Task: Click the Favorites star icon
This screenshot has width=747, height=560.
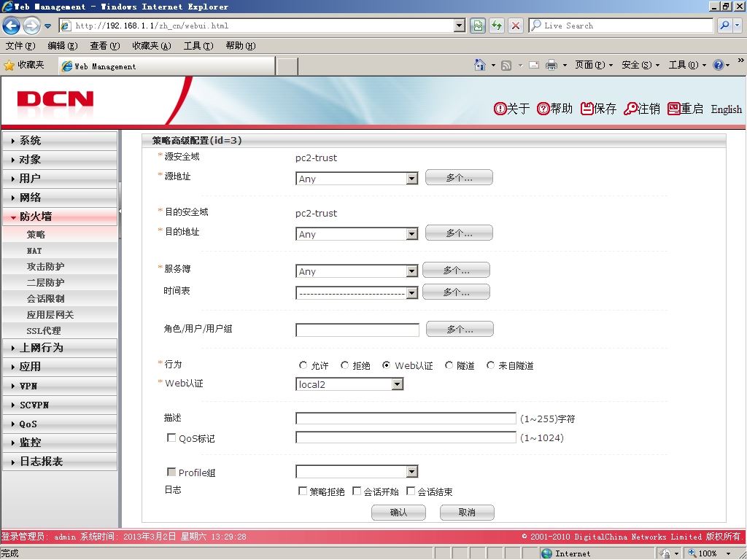Action: [9, 65]
